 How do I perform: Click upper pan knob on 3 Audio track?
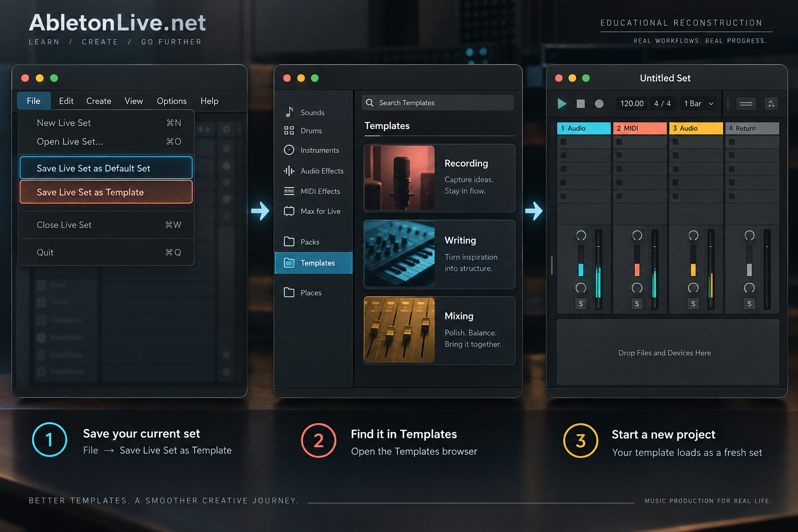point(693,235)
